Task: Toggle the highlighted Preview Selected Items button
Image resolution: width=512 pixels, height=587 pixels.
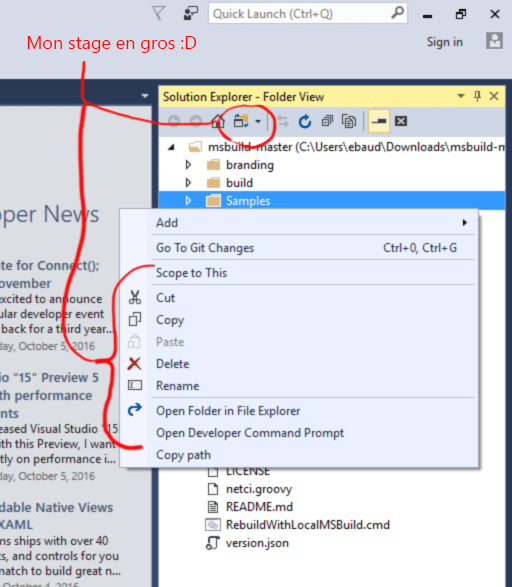Action: coord(379,121)
